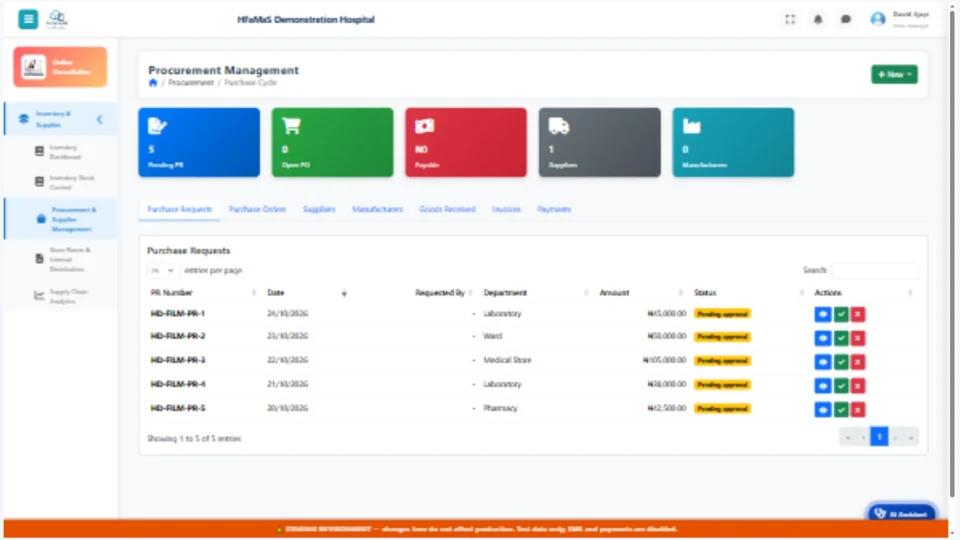
Task: Approve HD-FILM-PR-2 with green check
Action: (x=841, y=337)
